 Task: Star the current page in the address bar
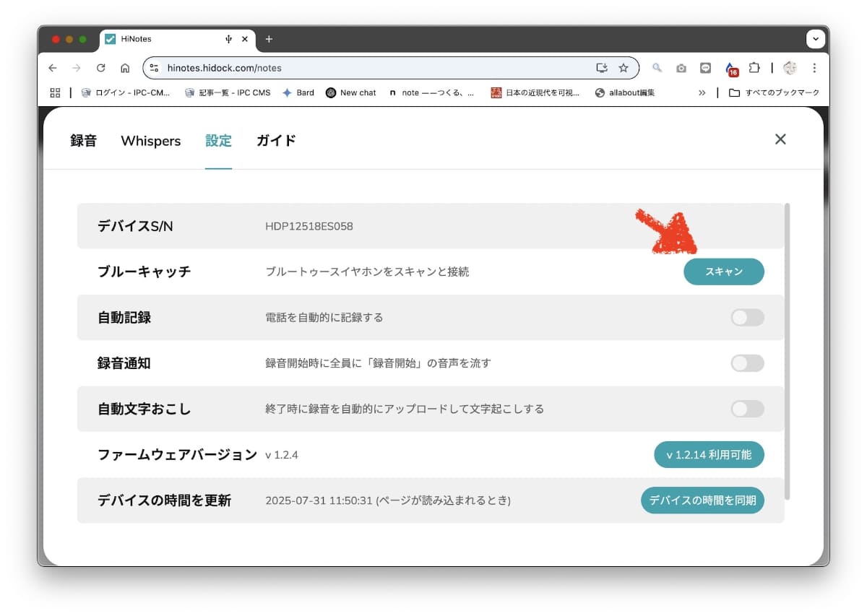tap(623, 66)
